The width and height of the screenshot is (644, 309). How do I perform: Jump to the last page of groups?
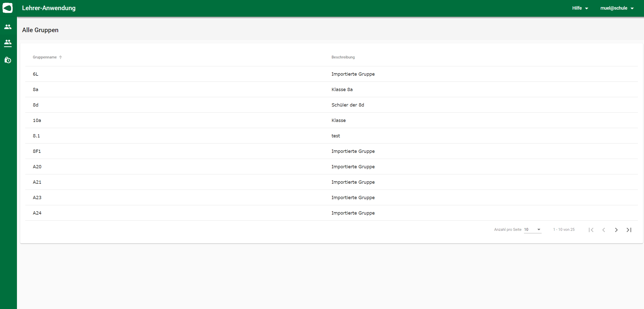[629, 230]
